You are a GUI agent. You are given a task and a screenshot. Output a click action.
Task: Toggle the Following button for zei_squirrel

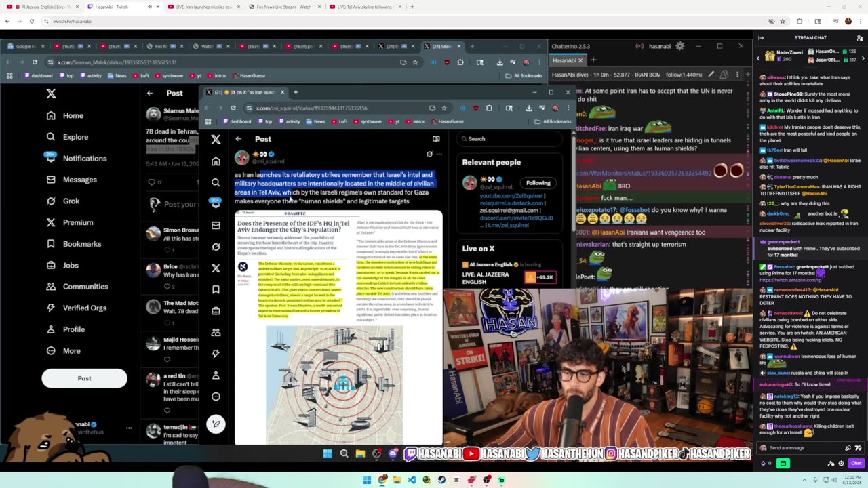[538, 183]
